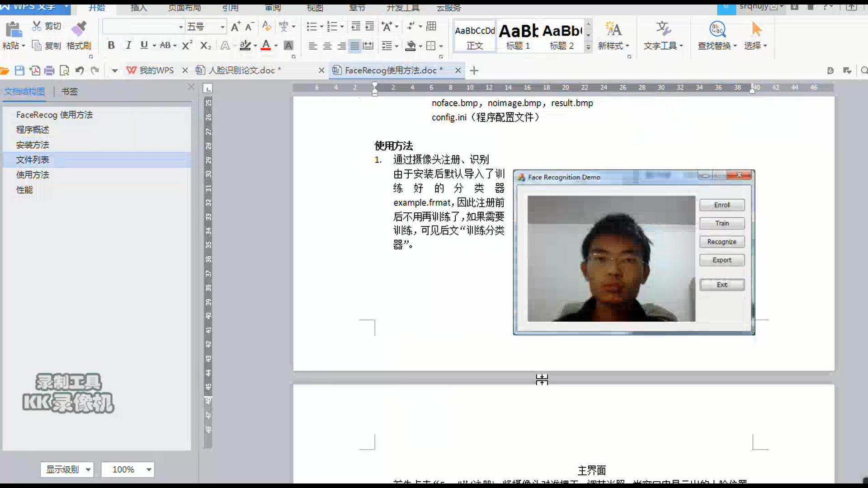Click the Copy (复制) icon
The height and width of the screenshot is (488, 868).
click(x=37, y=46)
